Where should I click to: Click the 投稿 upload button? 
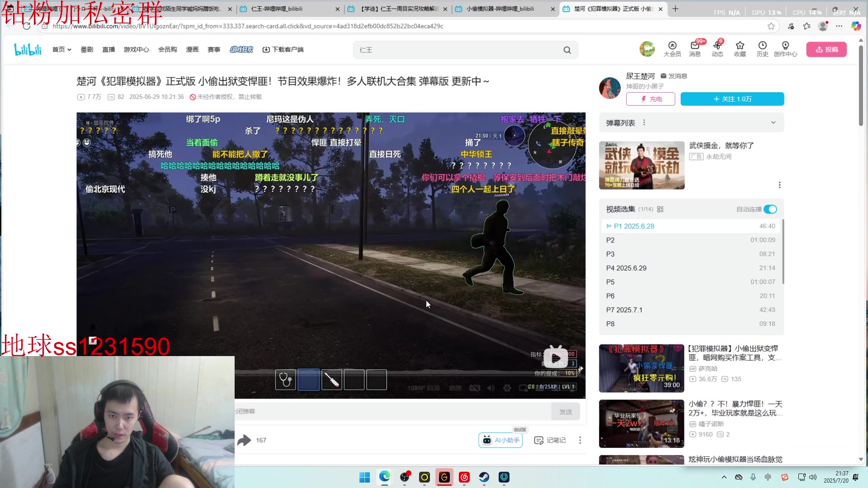tap(826, 49)
